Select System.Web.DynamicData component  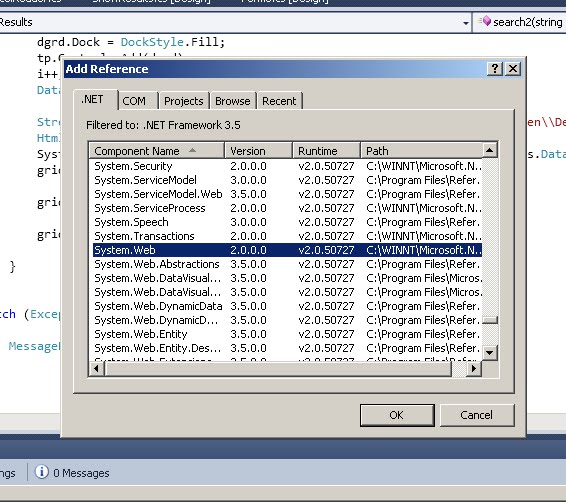[x=287, y=306]
